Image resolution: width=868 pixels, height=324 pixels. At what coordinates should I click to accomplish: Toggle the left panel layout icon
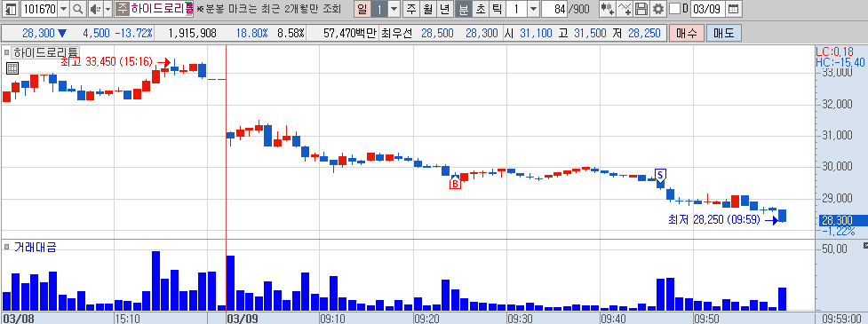[x=10, y=9]
